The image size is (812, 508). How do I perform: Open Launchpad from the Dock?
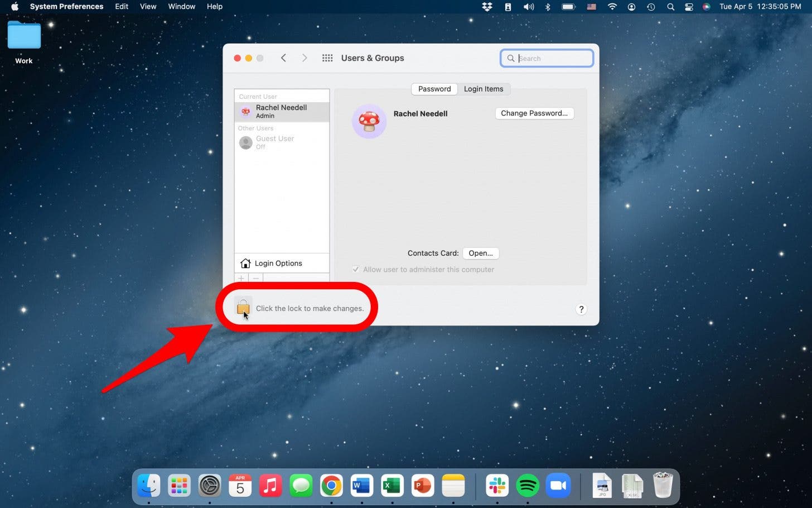tap(179, 486)
